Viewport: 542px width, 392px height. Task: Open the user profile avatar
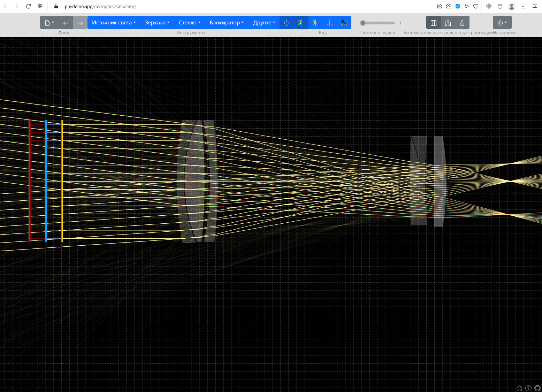coord(512,6)
